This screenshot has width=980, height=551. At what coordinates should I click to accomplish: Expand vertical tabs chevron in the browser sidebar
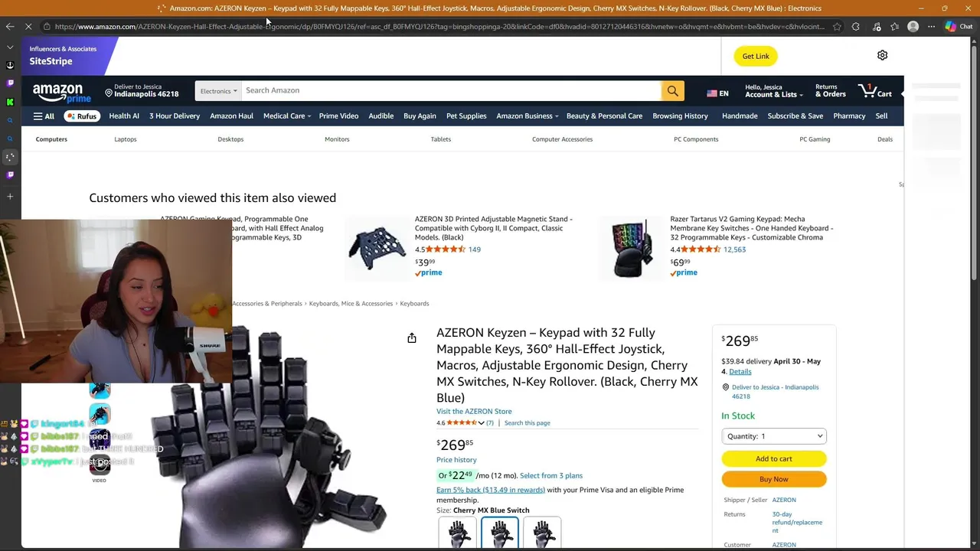tap(10, 47)
